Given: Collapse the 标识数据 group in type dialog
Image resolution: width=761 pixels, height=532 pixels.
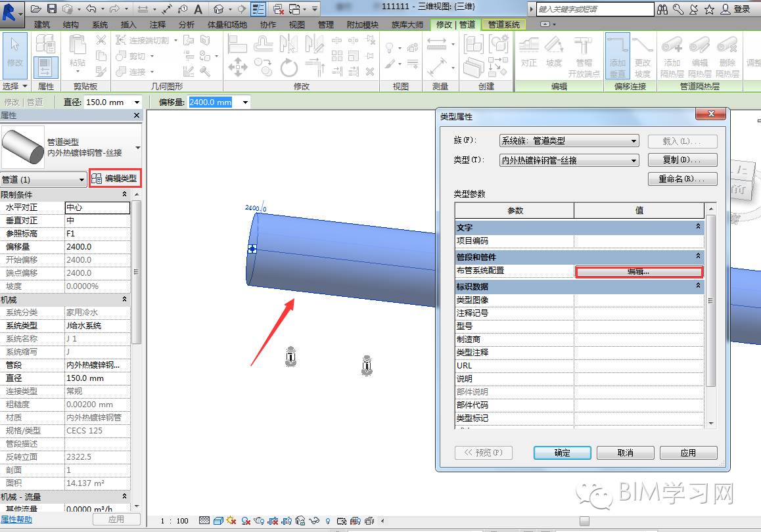Looking at the screenshot, I should pos(699,286).
